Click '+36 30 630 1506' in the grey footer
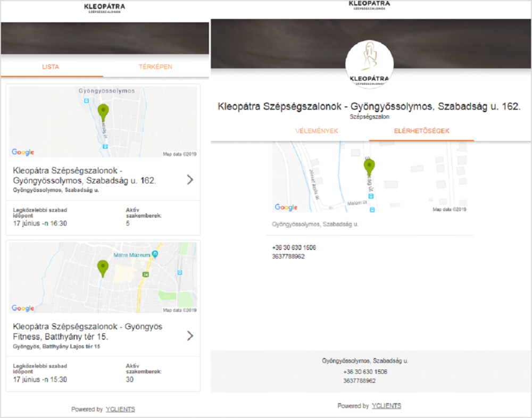This screenshot has height=418, width=532. (365, 372)
